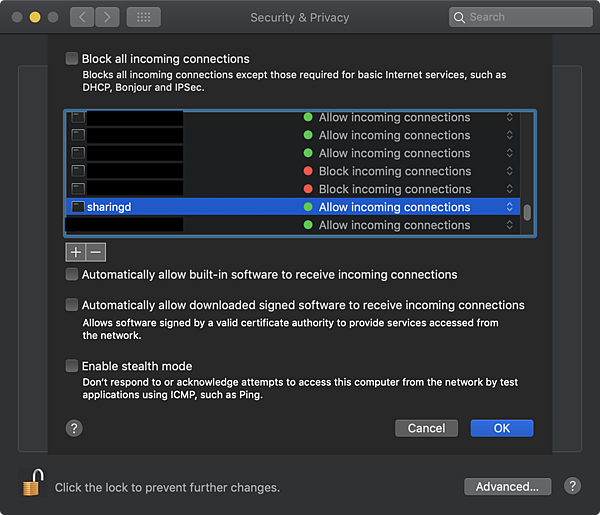Toggle automatically allow built-in software checkbox

72,274
